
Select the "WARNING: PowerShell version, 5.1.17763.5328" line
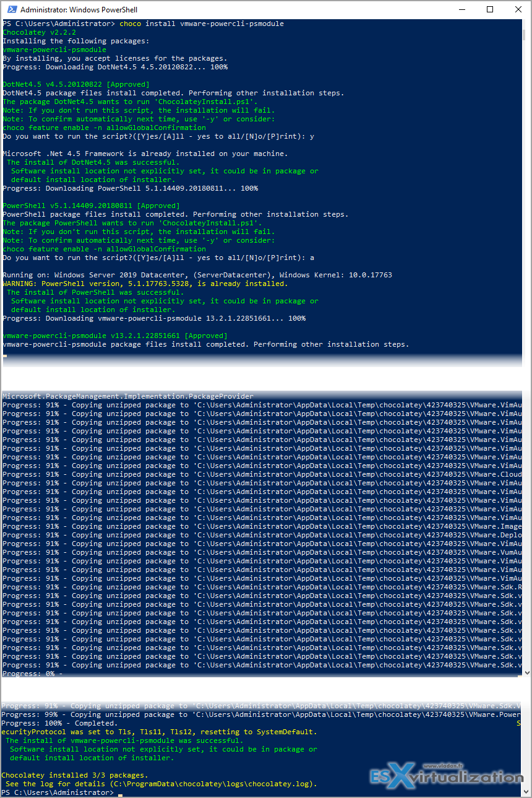[145, 284]
